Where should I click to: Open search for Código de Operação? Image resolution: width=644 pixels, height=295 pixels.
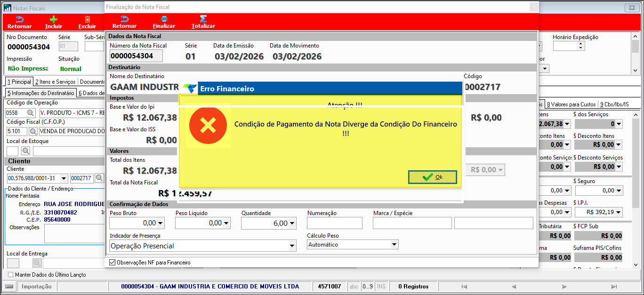[31, 113]
